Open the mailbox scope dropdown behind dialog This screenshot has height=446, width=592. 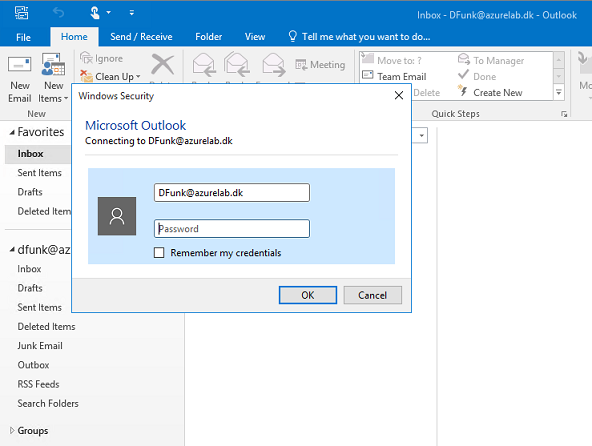point(421,135)
